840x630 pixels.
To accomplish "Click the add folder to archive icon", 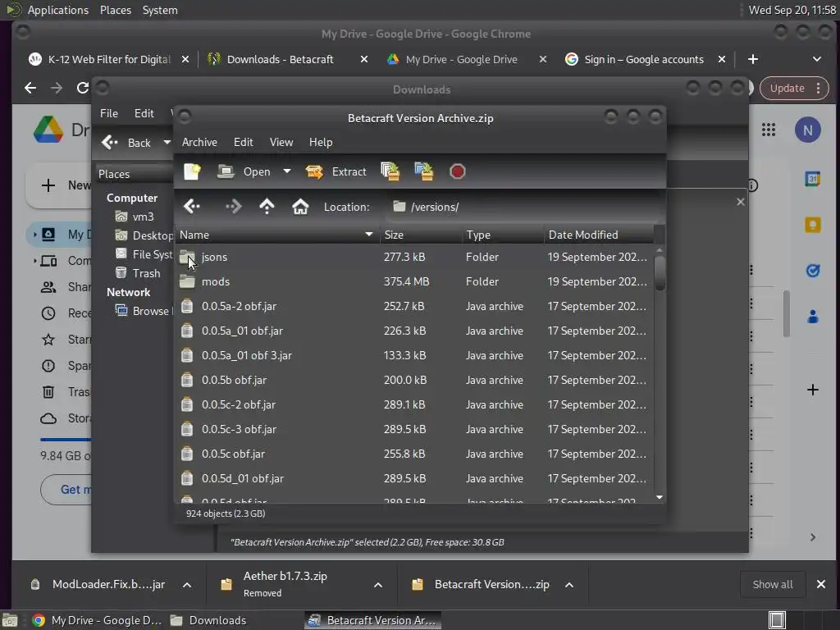I will click(424, 171).
